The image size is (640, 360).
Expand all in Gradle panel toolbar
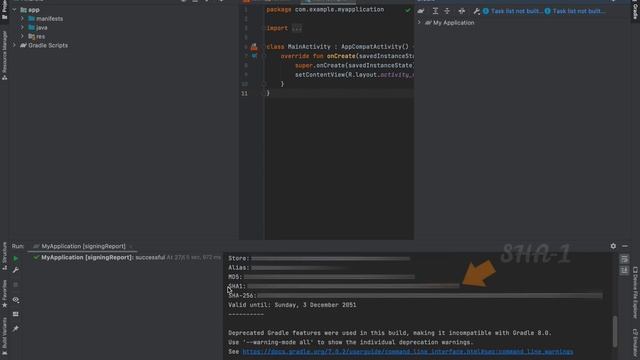436,11
